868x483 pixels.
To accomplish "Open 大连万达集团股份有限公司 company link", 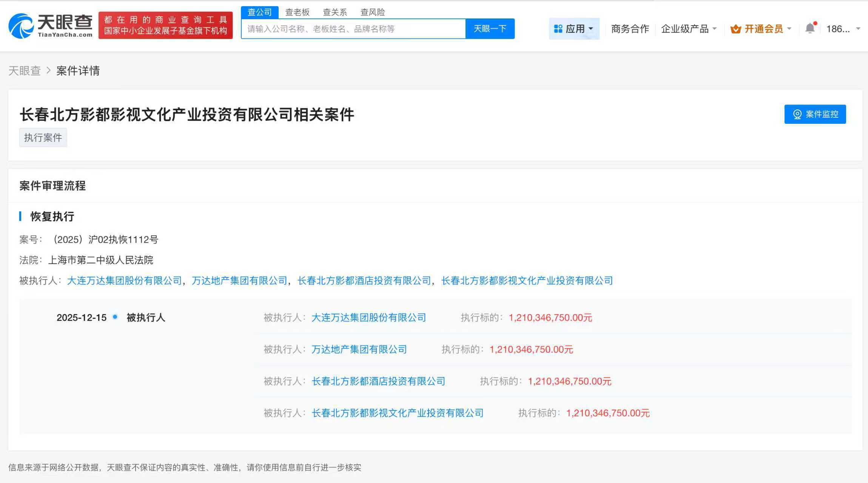I will [368, 317].
